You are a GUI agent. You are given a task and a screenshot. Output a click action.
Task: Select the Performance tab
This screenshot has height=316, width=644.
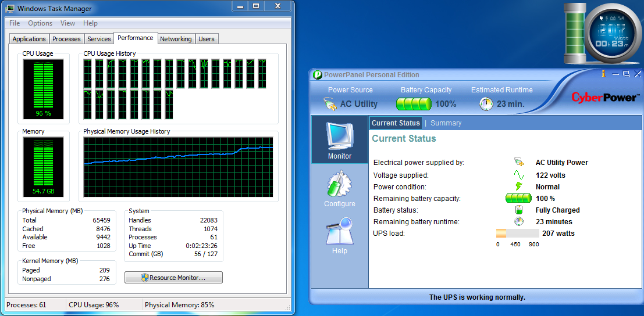click(x=136, y=38)
